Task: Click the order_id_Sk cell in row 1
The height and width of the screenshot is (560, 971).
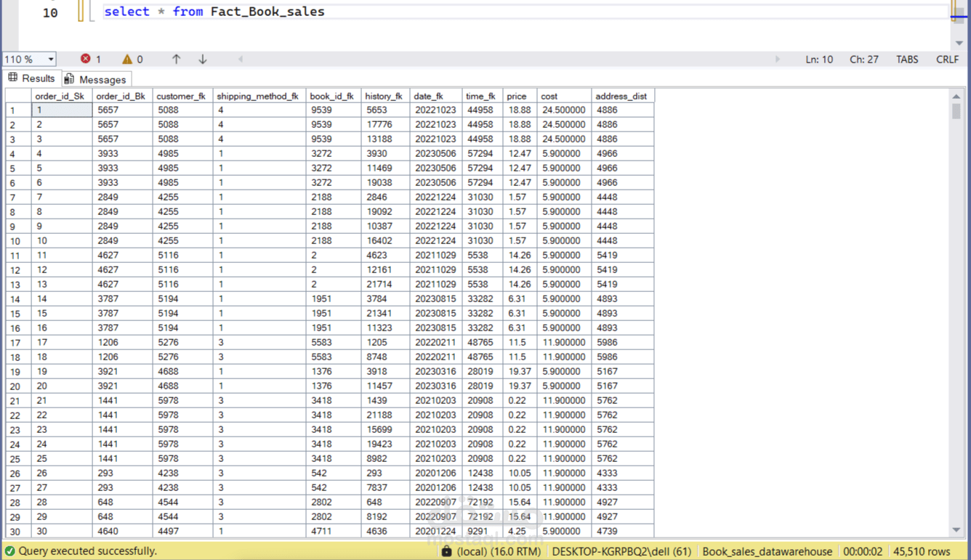Action: pyautogui.click(x=62, y=110)
